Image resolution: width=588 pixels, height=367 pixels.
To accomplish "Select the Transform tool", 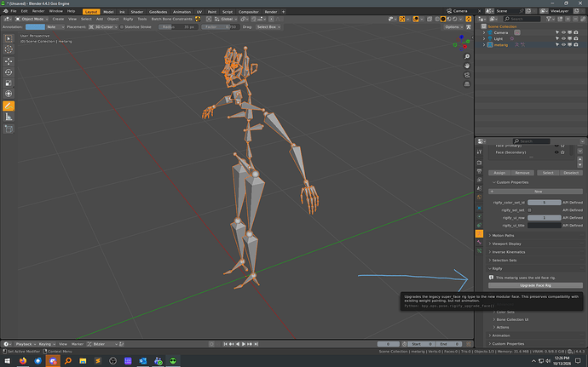I will [x=9, y=94].
